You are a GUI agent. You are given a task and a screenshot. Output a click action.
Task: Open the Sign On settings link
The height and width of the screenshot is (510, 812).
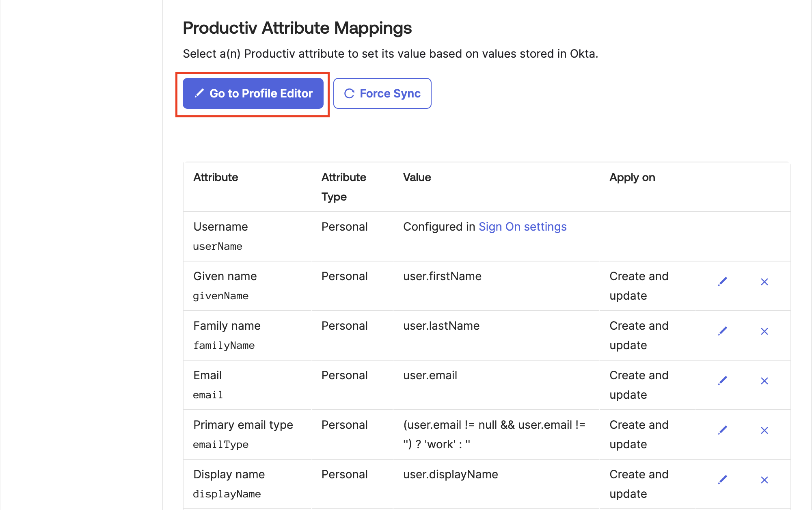(522, 227)
